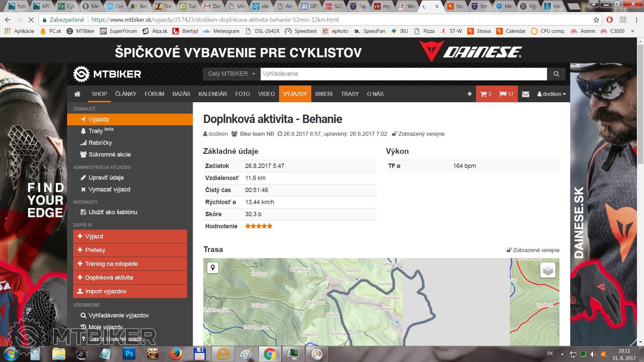Expand the bookmarks bar overflow chevron
The width and height of the screenshot is (644, 362).
633,31
